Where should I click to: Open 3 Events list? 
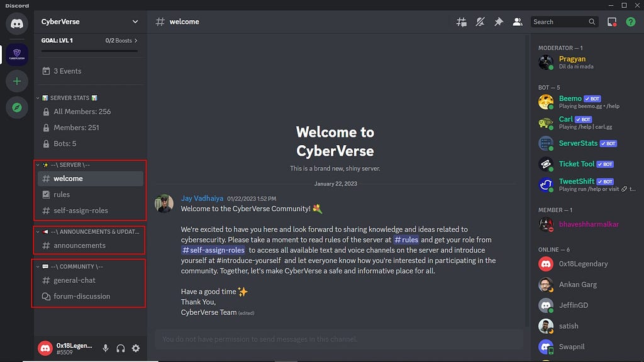point(91,71)
